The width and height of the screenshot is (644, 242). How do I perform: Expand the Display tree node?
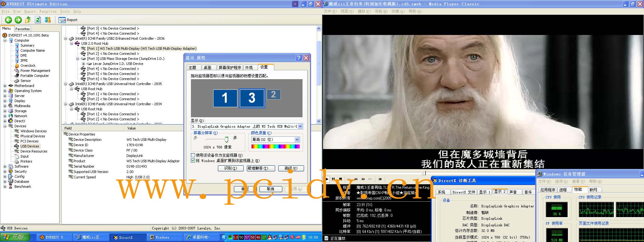coord(5,101)
